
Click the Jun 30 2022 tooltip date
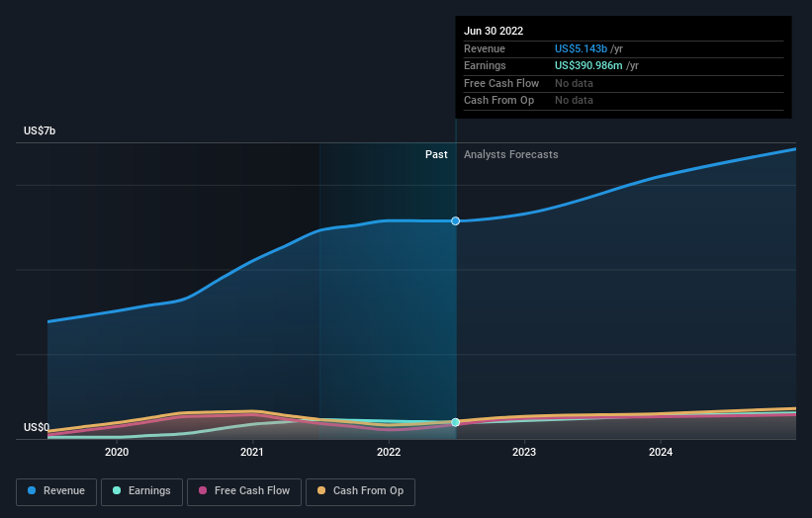[x=494, y=31]
